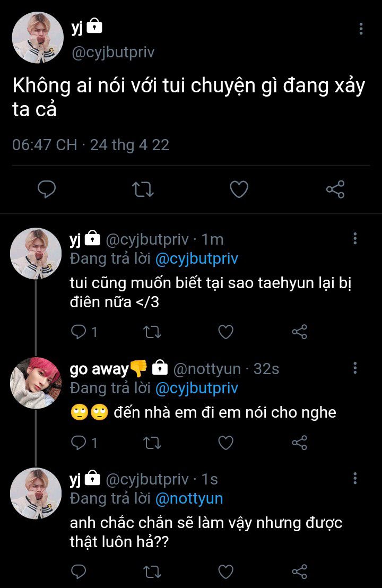The image size is (382, 588).
Task: Reply to the last tweet in thread
Action: click(78, 572)
